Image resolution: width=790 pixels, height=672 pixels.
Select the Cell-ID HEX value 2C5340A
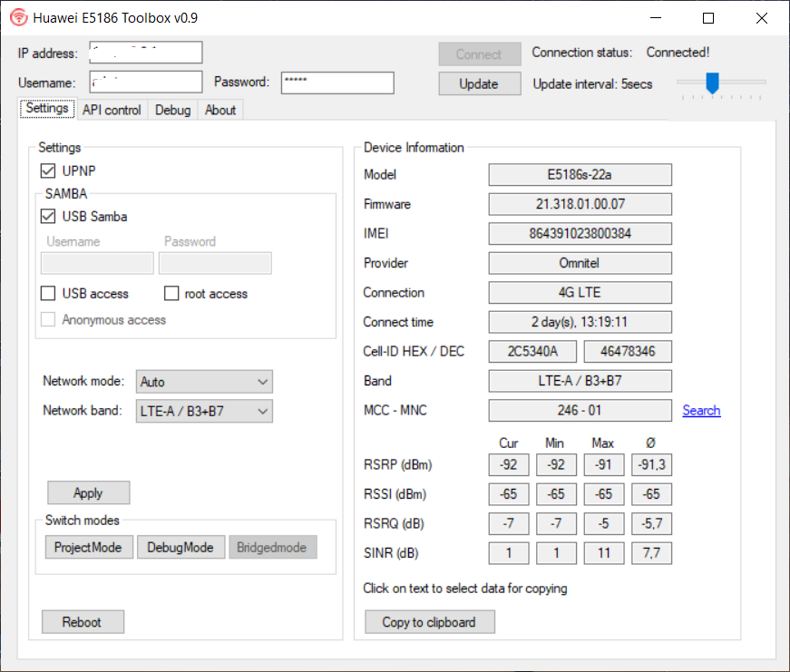click(x=532, y=352)
